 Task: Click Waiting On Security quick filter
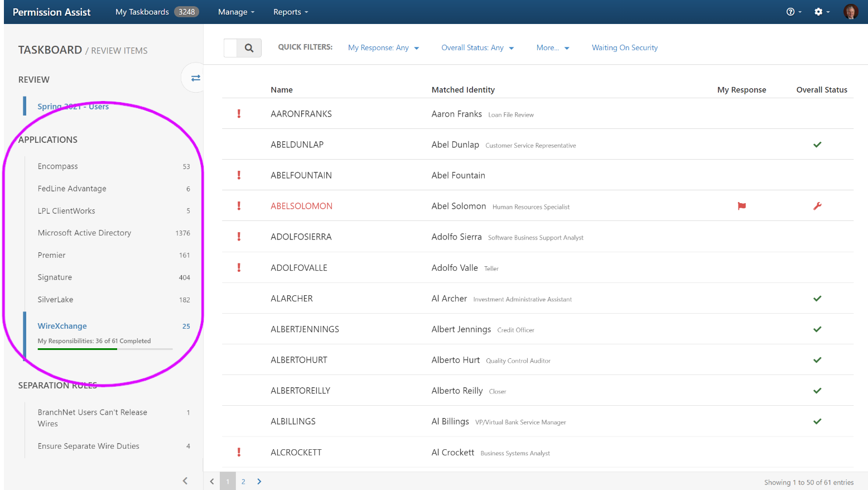(624, 48)
